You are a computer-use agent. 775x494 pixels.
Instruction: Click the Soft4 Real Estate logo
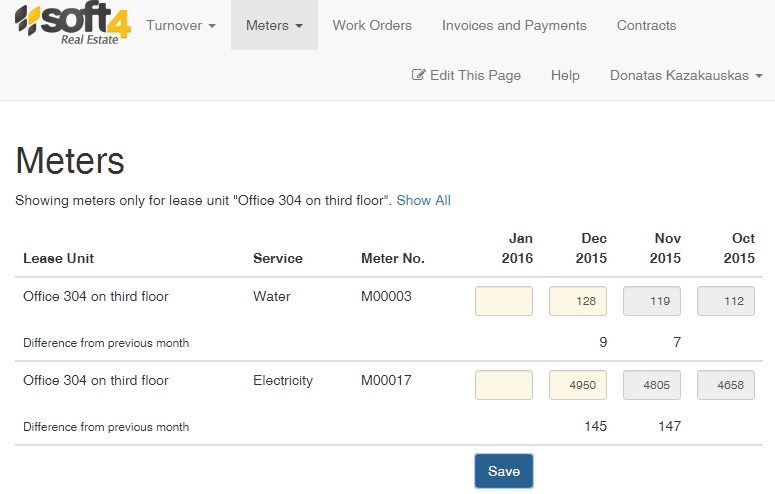(73, 24)
